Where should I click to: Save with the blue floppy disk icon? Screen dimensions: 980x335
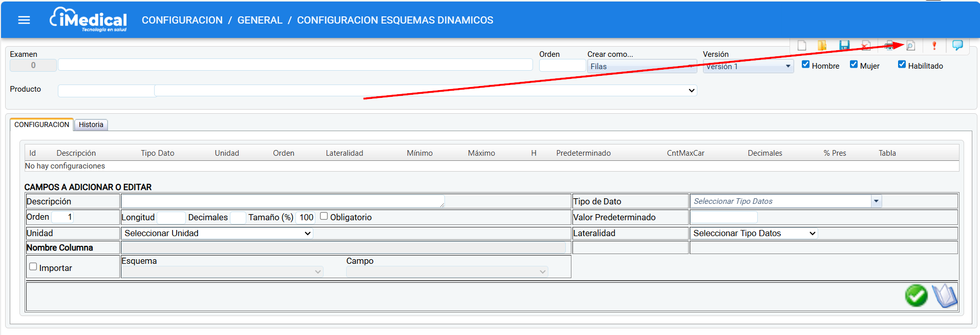844,46
